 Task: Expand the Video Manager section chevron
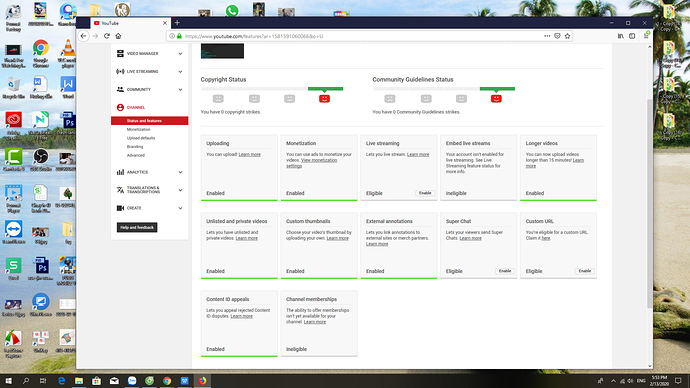(180, 54)
